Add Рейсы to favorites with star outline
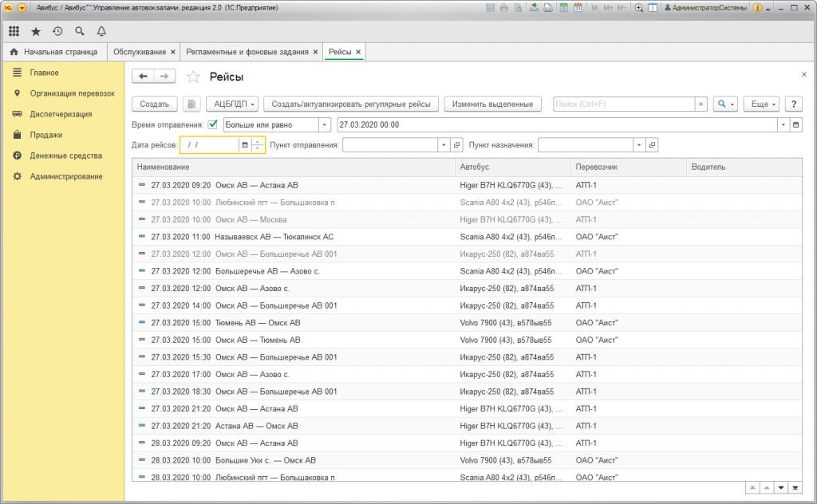 pos(192,77)
